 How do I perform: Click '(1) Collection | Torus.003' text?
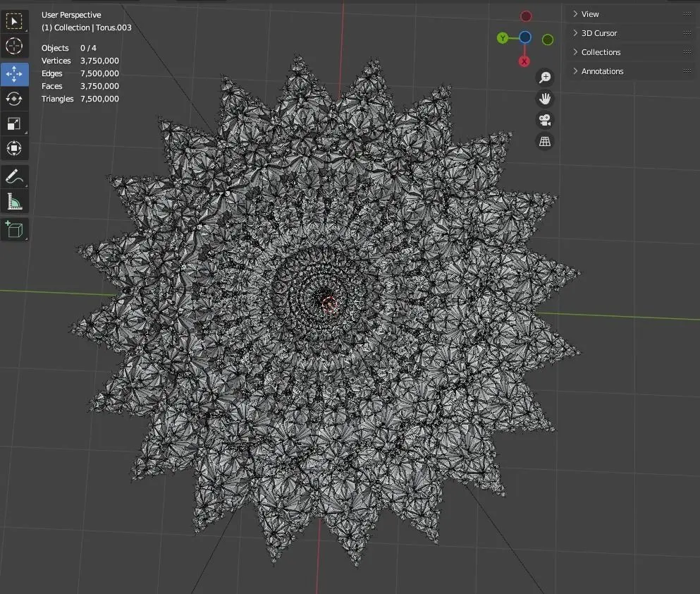87,28
